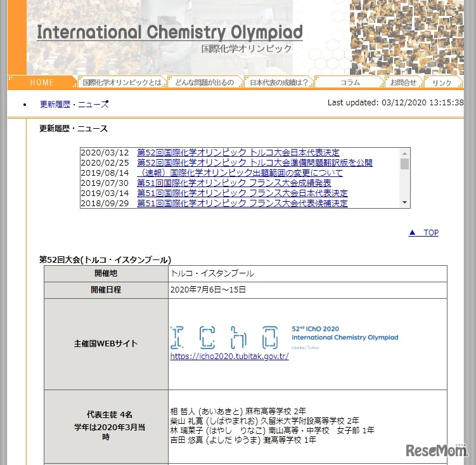Click the 開催地 table header cell
476x465 pixels.
pos(106,273)
